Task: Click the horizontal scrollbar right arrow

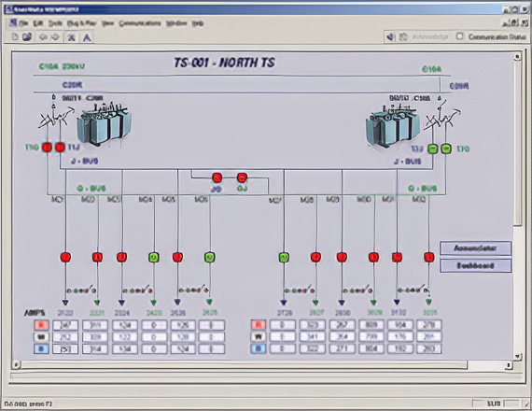Action: point(509,365)
